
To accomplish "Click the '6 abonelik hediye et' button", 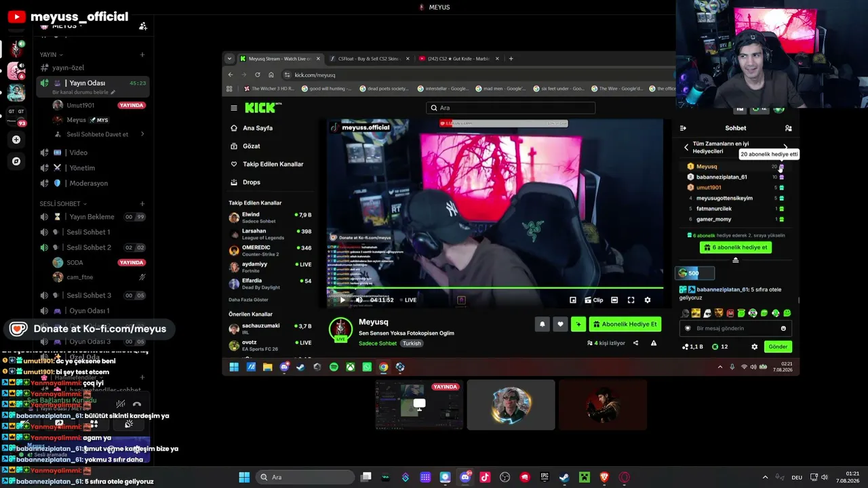I will click(x=736, y=247).
